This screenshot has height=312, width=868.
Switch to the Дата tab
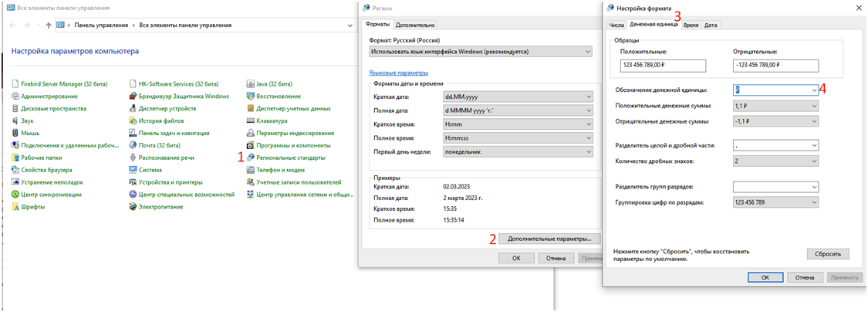711,25
